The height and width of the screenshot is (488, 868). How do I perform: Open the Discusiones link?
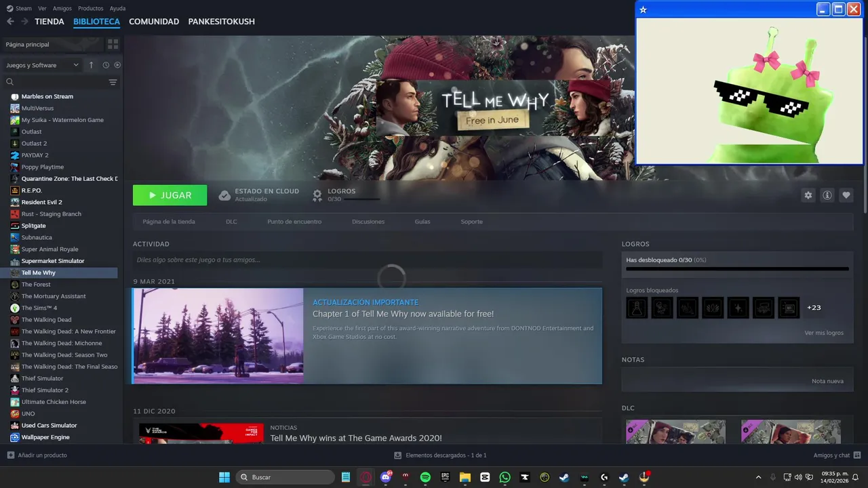(x=368, y=222)
